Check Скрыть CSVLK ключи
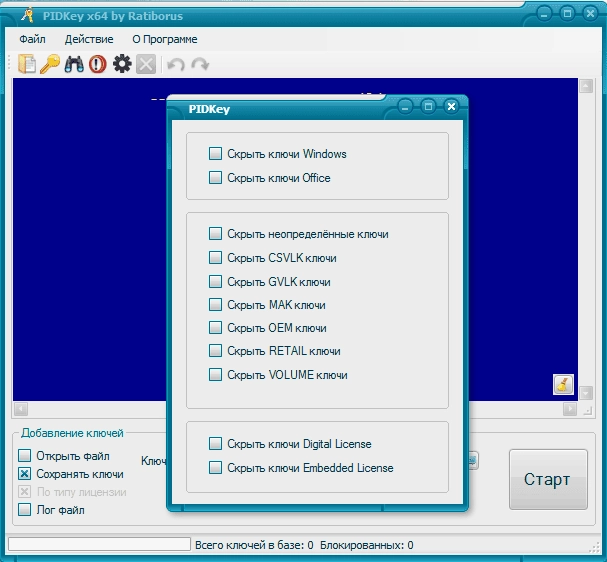 pyautogui.click(x=215, y=258)
